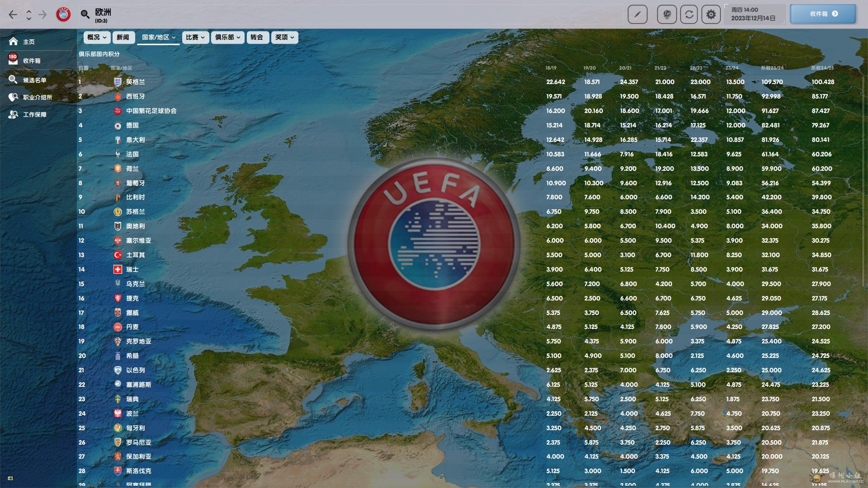
Task: Open the world globe help icon
Action: pos(666,14)
